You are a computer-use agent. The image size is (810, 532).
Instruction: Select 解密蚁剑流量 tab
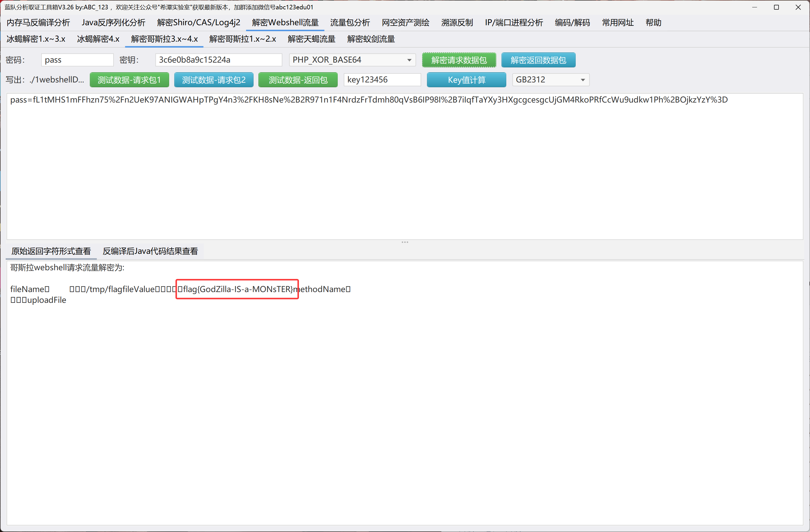(371, 39)
